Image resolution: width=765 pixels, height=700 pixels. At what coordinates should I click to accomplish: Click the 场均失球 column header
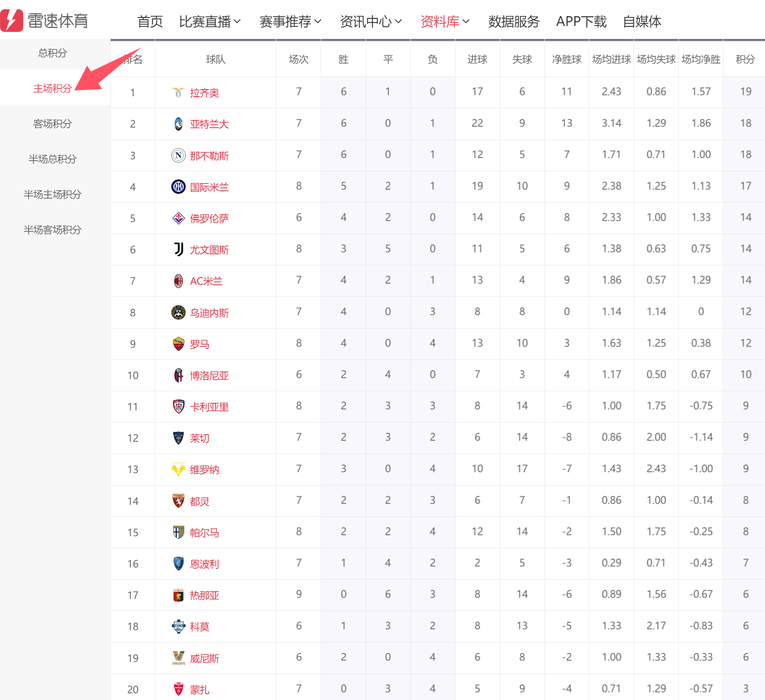[x=656, y=59]
